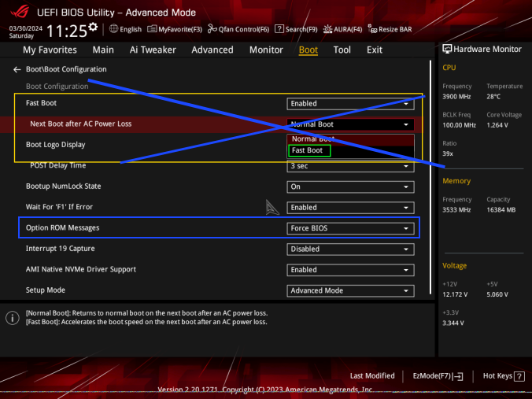Click the Resize BAR icon
This screenshot has width=532, height=399.
point(372,29)
